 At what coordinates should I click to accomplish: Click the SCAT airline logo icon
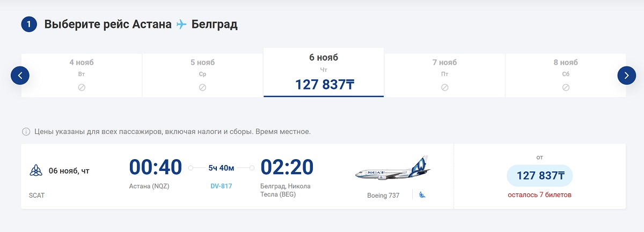[36, 171]
